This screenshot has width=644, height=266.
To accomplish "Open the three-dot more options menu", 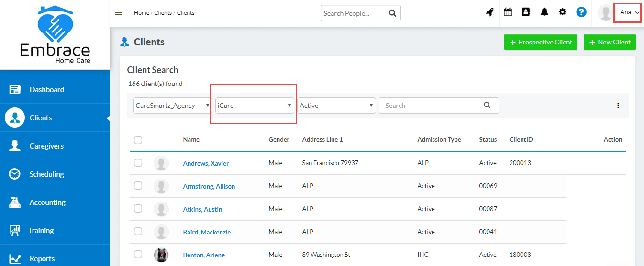I will point(618,106).
